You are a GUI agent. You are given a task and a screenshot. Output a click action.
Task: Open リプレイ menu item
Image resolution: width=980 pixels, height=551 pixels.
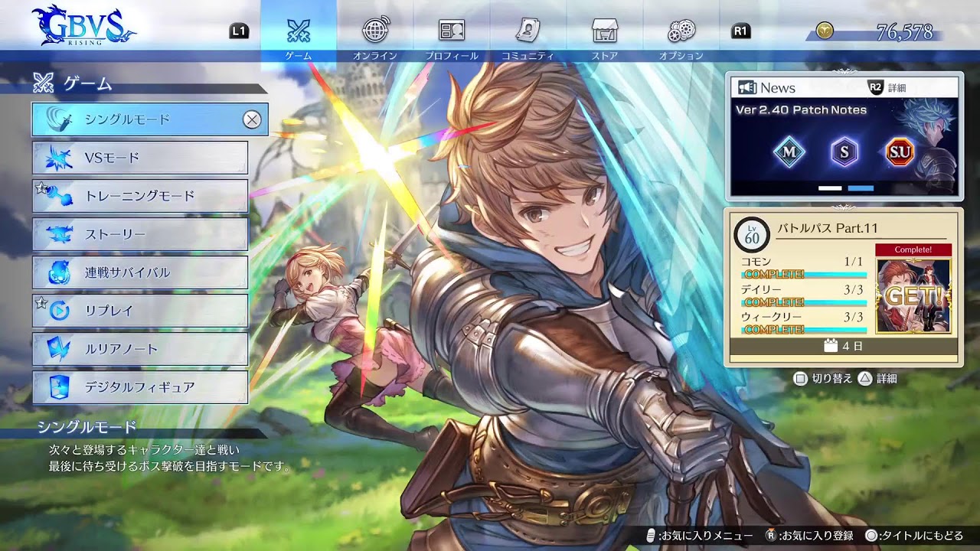[140, 311]
